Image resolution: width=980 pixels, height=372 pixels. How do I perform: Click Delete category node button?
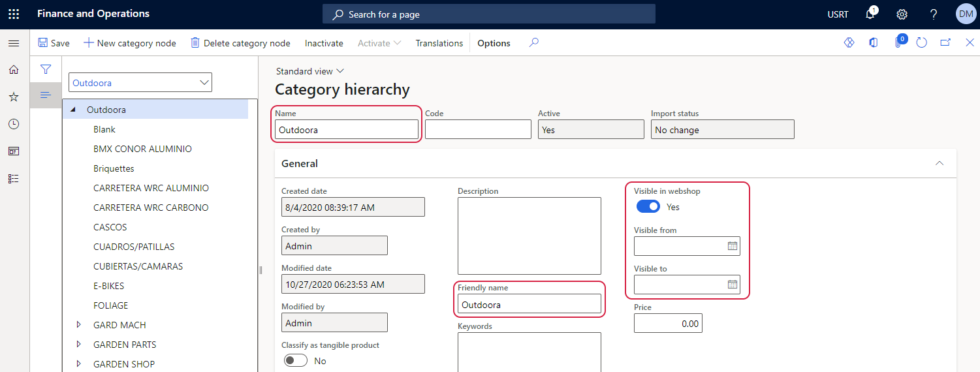[240, 43]
